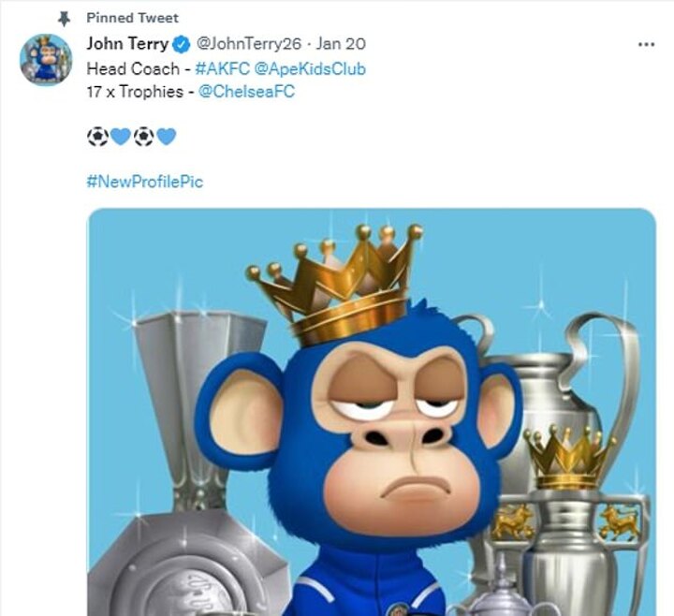
Task: Click the crowned Premier League trophy in image
Action: point(570,506)
